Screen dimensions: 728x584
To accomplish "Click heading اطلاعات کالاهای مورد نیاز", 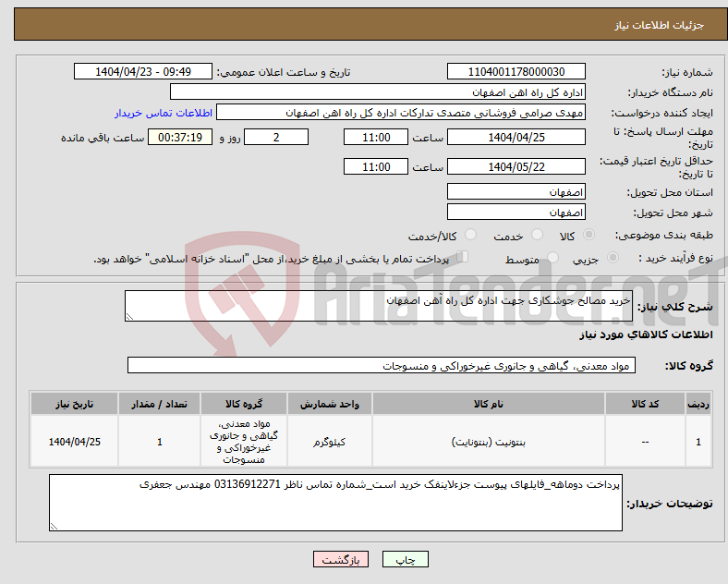I will pyautogui.click(x=646, y=335).
